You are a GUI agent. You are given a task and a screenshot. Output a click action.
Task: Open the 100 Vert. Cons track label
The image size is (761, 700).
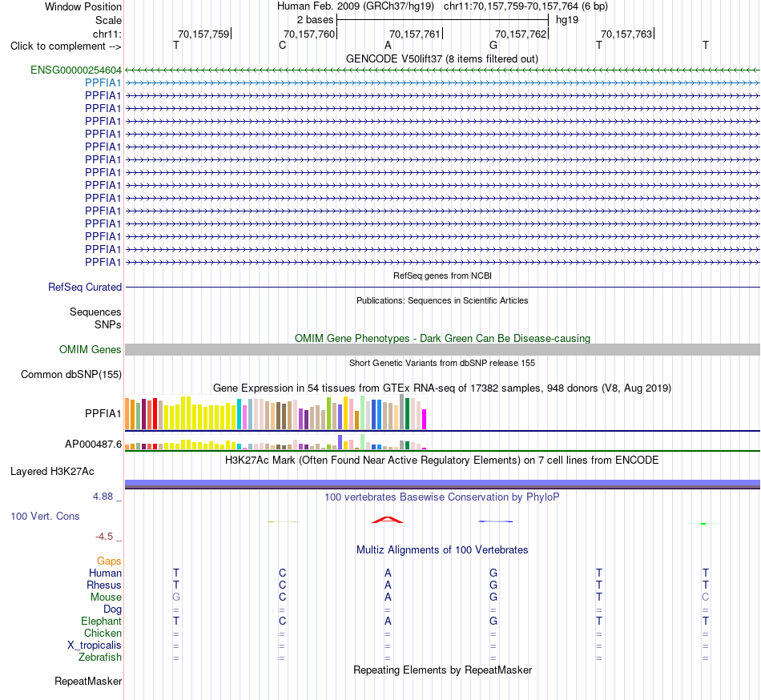(45, 516)
